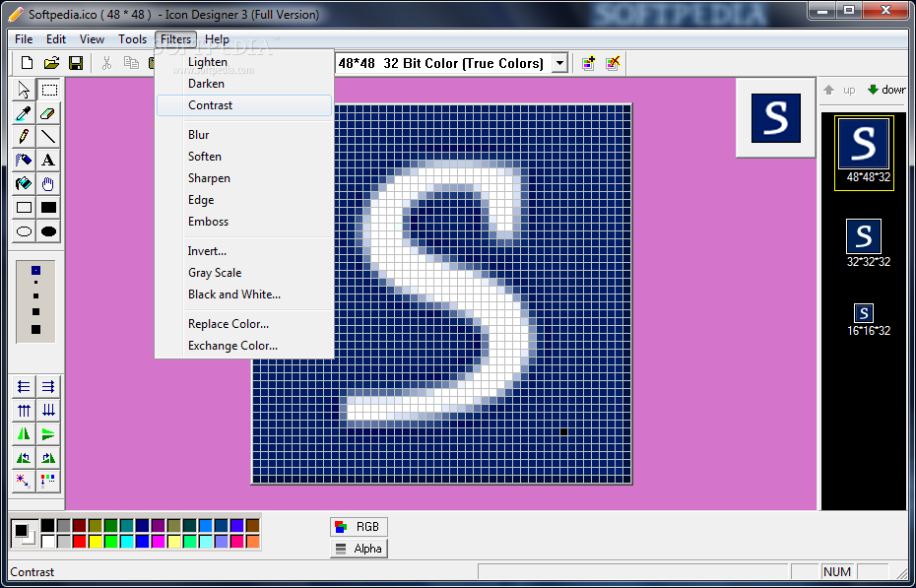Image resolution: width=916 pixels, height=588 pixels.
Task: Apply the Edge filter
Action: [244, 200]
